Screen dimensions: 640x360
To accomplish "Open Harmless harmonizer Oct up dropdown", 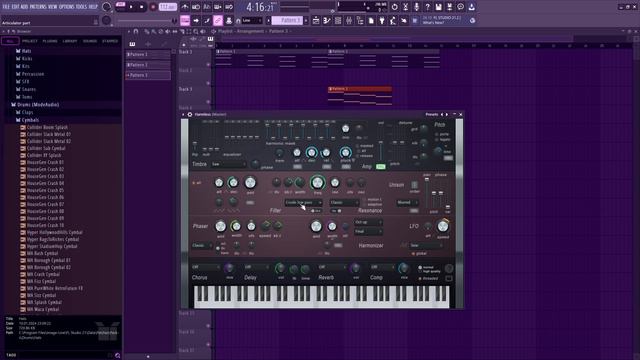I will 368,222.
